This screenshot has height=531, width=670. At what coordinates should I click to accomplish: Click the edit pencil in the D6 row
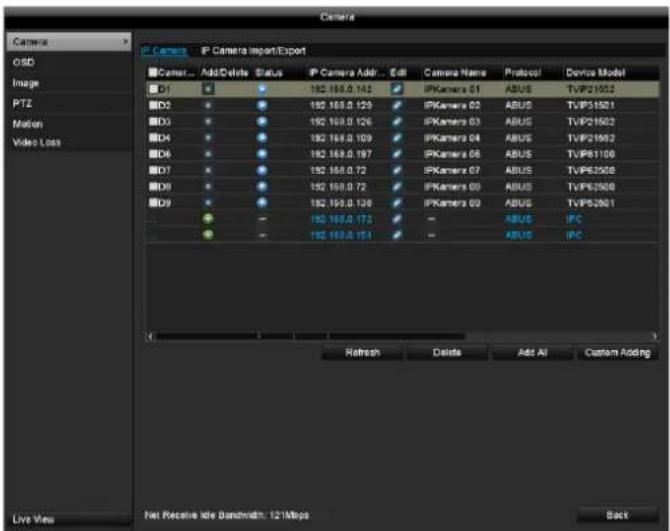coord(397,154)
